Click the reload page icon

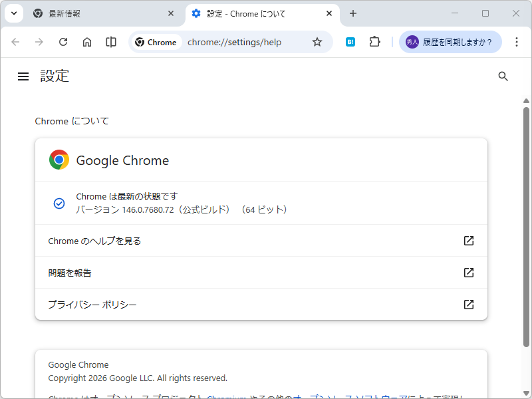pyautogui.click(x=63, y=41)
